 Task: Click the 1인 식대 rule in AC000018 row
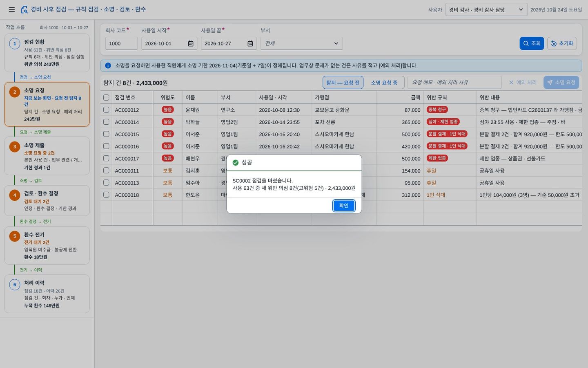tap(436, 195)
